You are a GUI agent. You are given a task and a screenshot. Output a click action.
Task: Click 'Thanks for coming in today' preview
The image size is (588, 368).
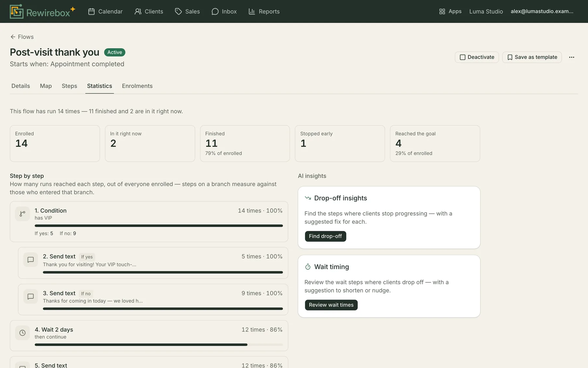click(93, 301)
